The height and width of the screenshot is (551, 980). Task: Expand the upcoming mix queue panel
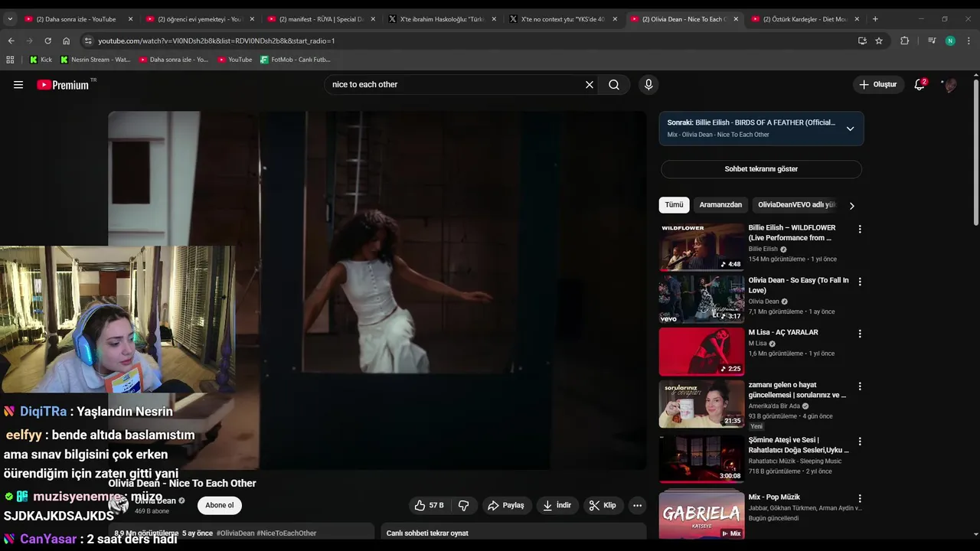(x=850, y=129)
